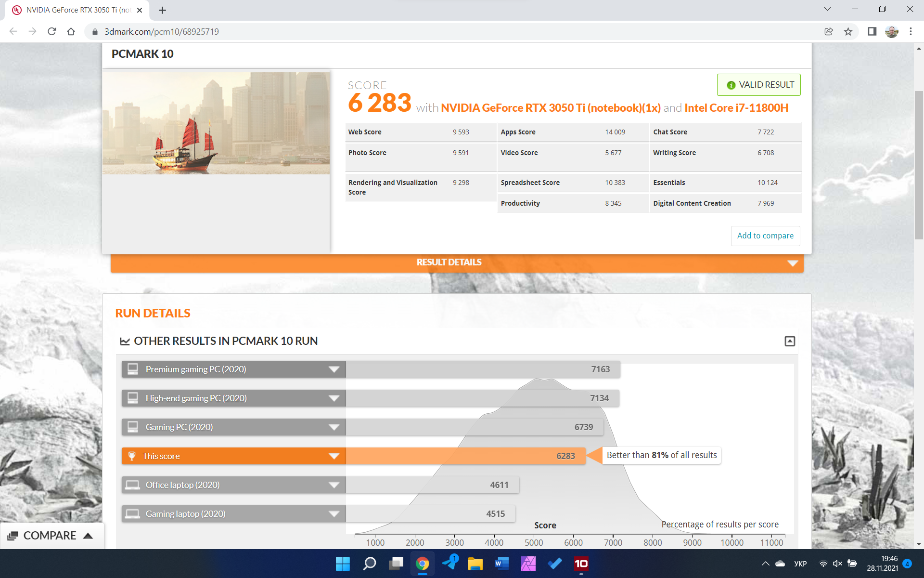This screenshot has width=924, height=578.
Task: Expand Premium gaming PC (2020) row
Action: (x=334, y=369)
